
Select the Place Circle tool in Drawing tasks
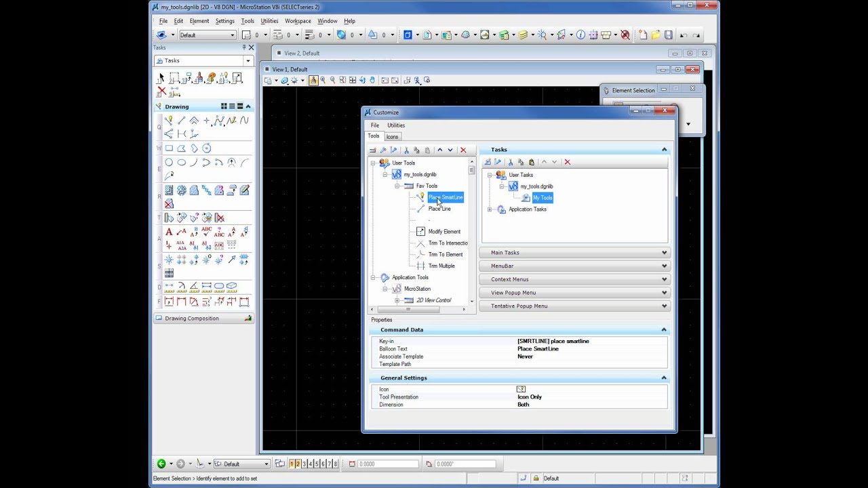click(x=169, y=163)
